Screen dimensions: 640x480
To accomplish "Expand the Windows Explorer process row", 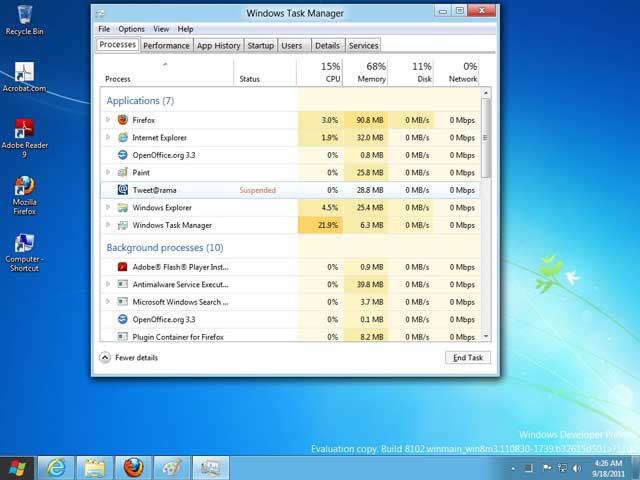I will tap(108, 207).
